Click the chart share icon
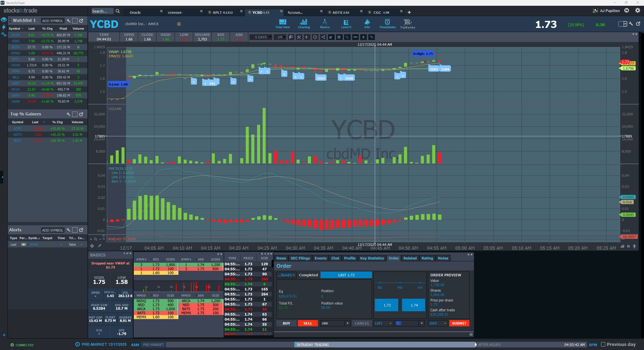This screenshot has width=644, height=350. click(x=323, y=37)
